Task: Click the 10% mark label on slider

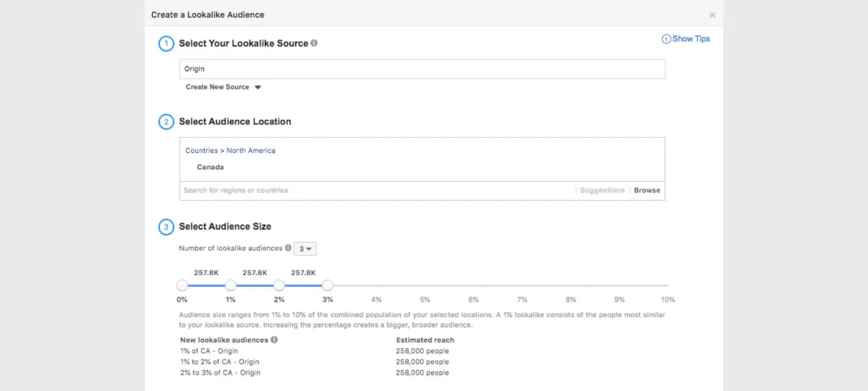Action: (x=668, y=300)
